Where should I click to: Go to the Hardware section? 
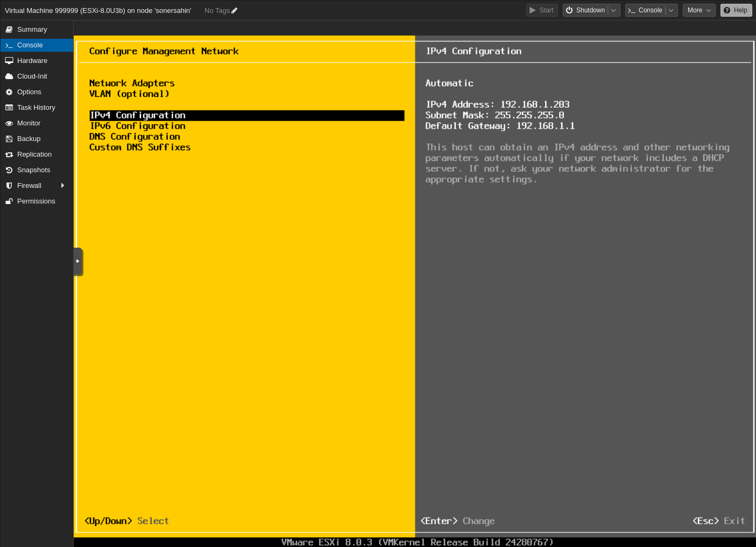click(37, 61)
